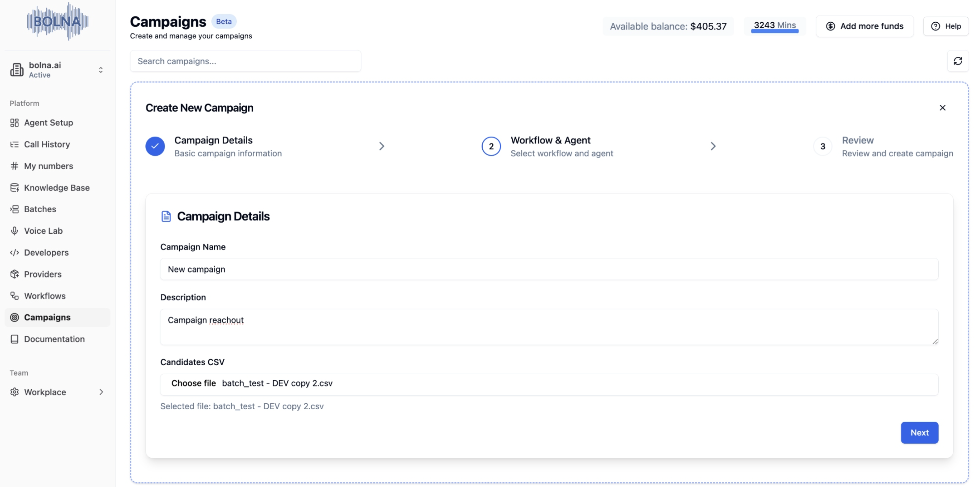Click the Providers sidebar icon

coord(14,274)
